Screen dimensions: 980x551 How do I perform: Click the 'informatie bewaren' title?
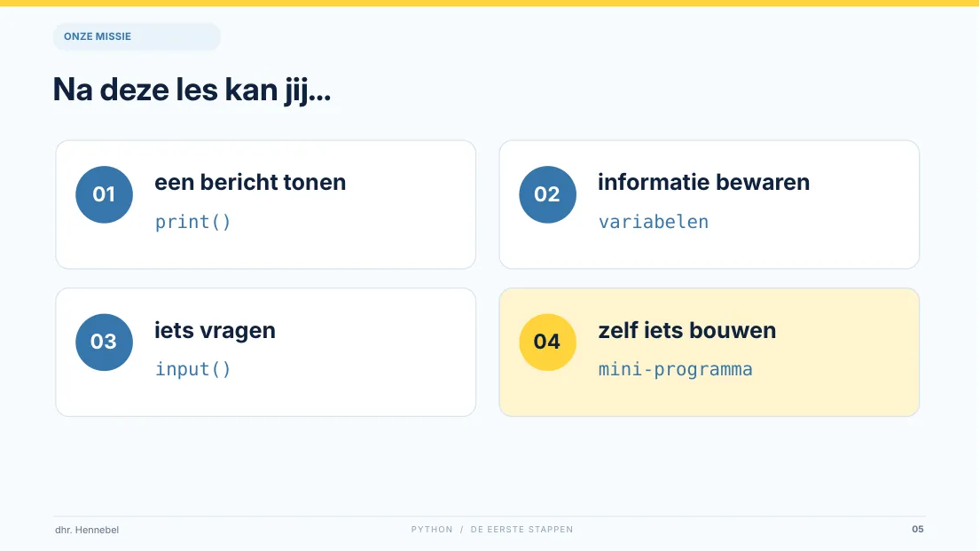coord(704,182)
